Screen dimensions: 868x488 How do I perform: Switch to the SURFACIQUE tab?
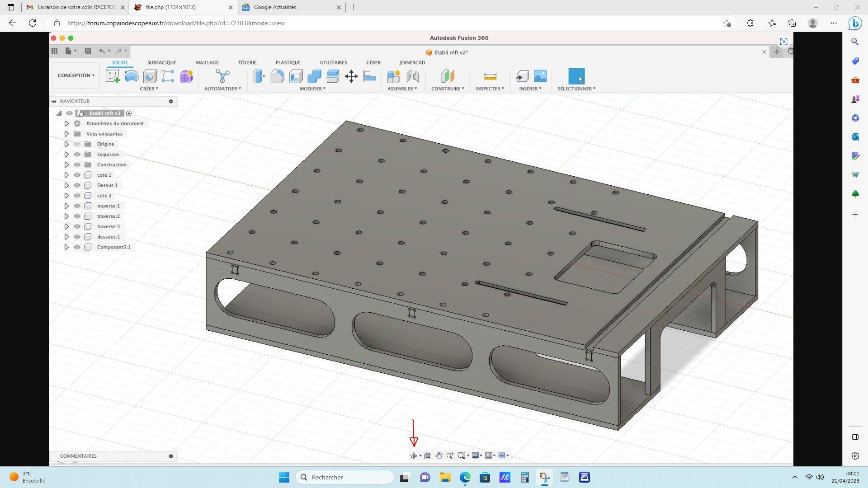[161, 63]
